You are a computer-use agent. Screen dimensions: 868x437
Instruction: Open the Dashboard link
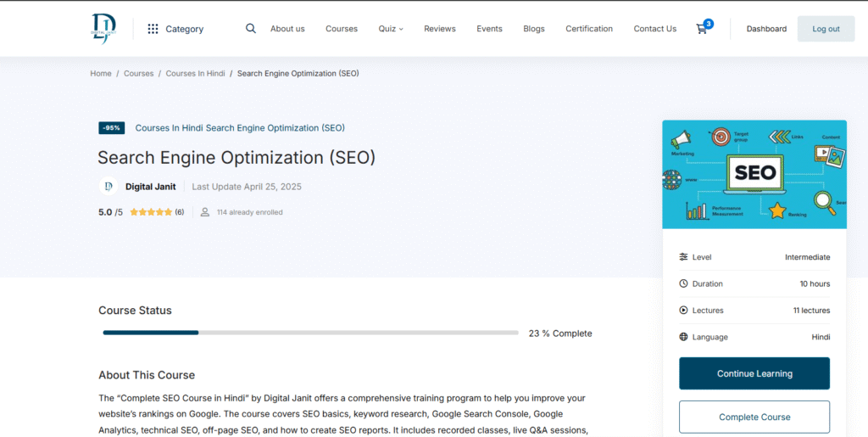(765, 29)
